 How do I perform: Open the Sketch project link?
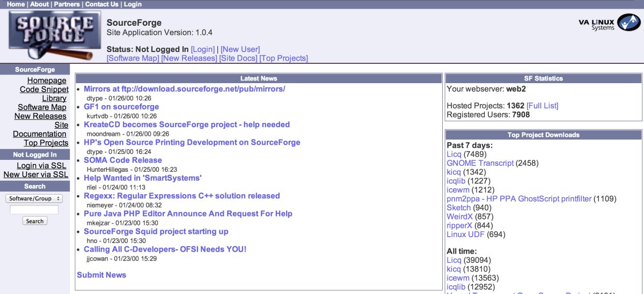[x=459, y=208]
